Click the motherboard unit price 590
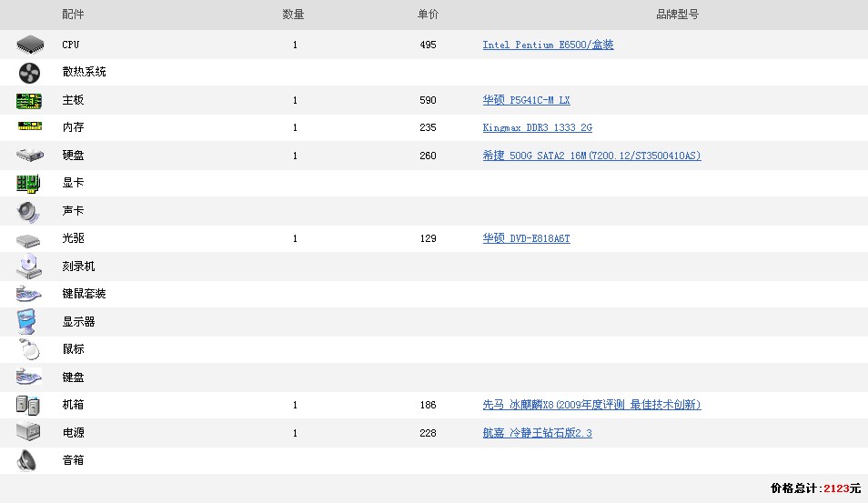The height and width of the screenshot is (503, 868). 428,100
